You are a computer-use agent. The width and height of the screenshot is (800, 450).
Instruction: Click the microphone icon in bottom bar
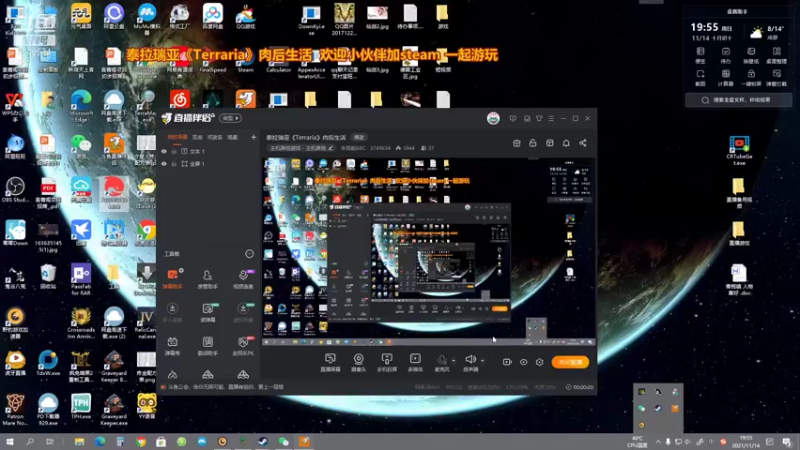point(441,360)
